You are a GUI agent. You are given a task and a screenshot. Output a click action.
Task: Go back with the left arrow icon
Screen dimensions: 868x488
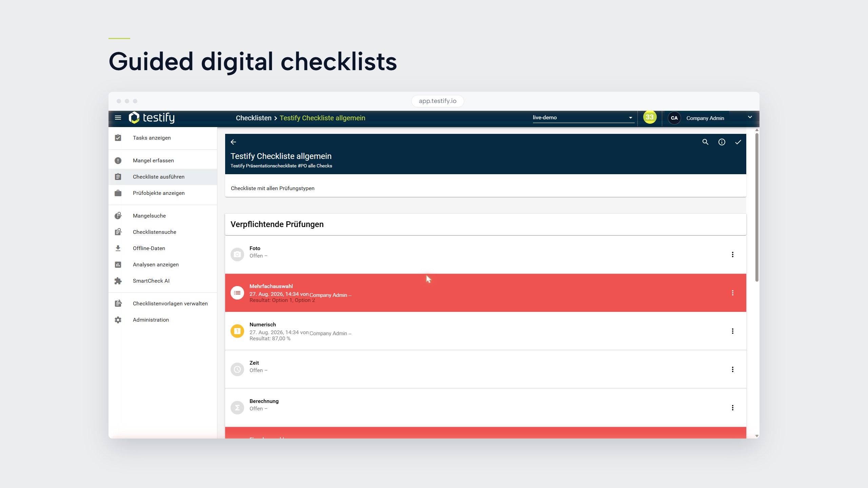(x=233, y=142)
